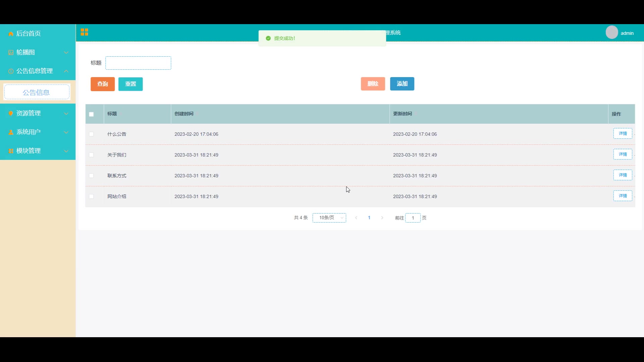Collapse the 公告信息管理 menu chevron
Viewport: 644px width, 362px height.
66,71
